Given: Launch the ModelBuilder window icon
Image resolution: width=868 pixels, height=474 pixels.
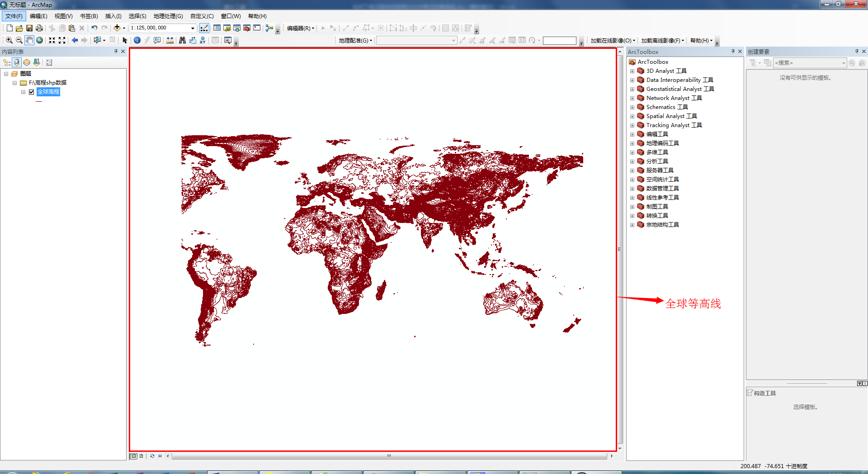Looking at the screenshot, I should pos(269,28).
